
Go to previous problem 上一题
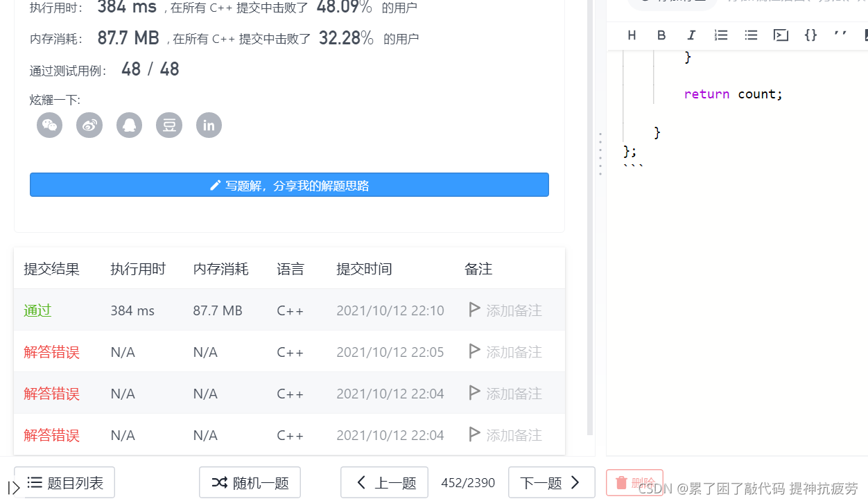385,483
